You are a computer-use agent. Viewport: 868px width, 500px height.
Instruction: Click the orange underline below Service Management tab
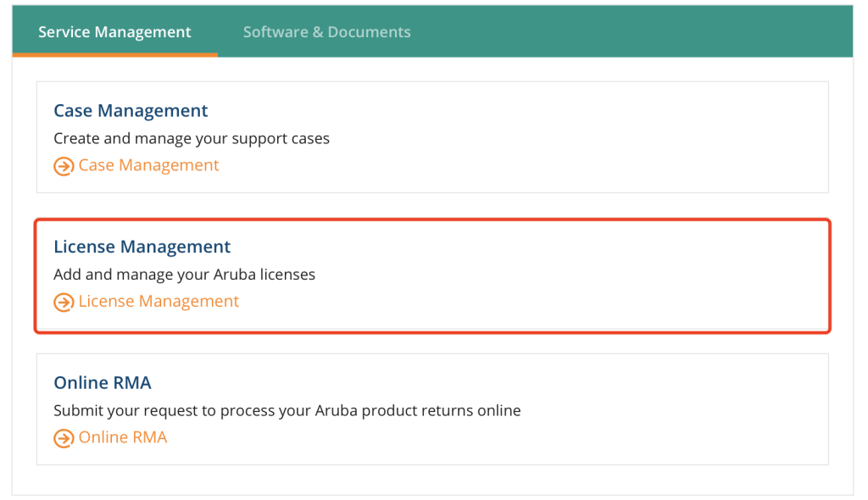[115, 55]
